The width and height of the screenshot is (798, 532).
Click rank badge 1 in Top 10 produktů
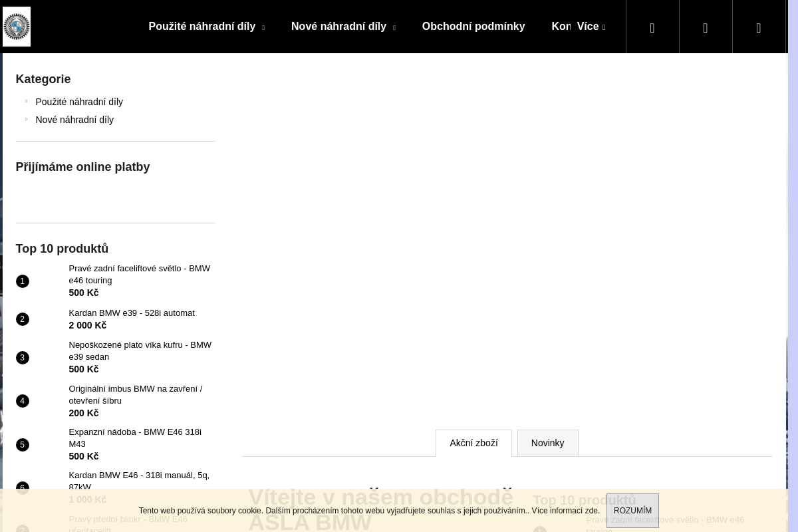point(22,281)
